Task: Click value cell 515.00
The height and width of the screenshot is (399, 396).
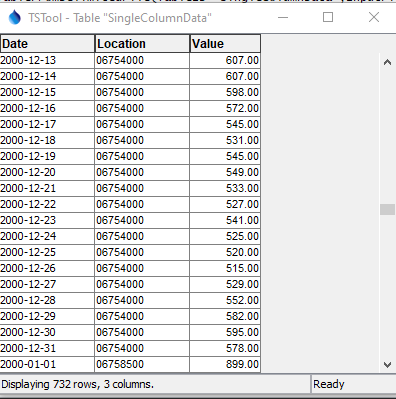Action: (x=225, y=268)
